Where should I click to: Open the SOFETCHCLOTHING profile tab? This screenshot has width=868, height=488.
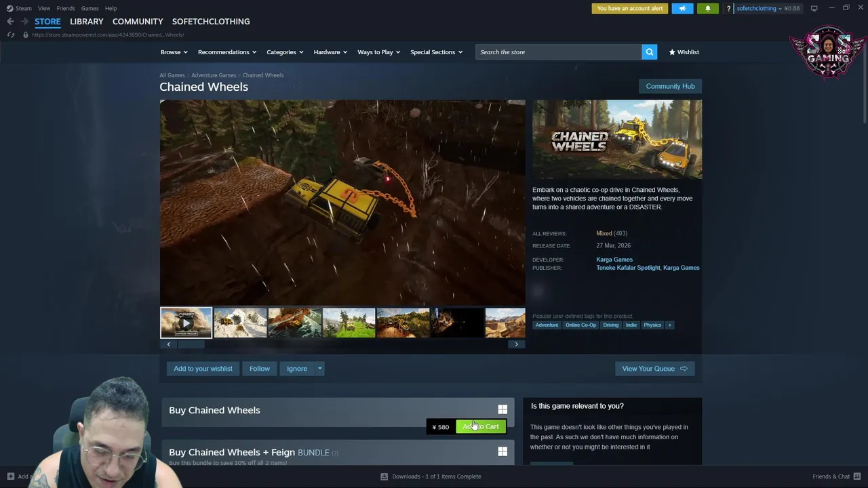(211, 22)
